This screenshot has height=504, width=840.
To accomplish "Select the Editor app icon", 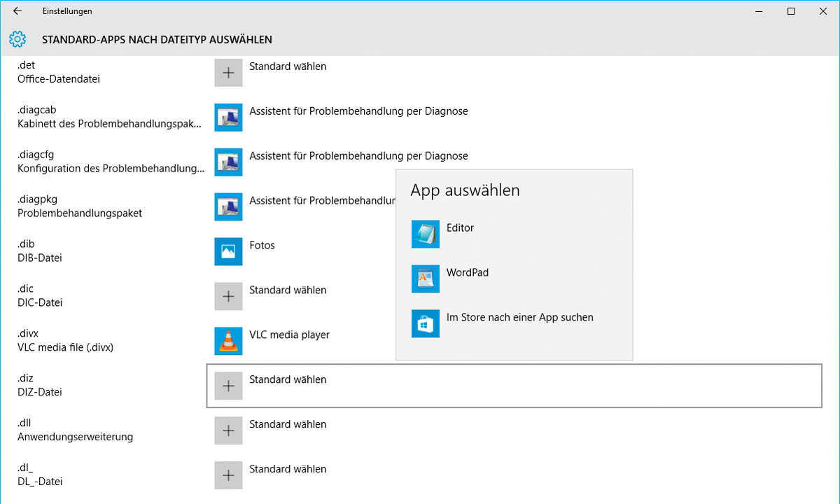I will (426, 234).
